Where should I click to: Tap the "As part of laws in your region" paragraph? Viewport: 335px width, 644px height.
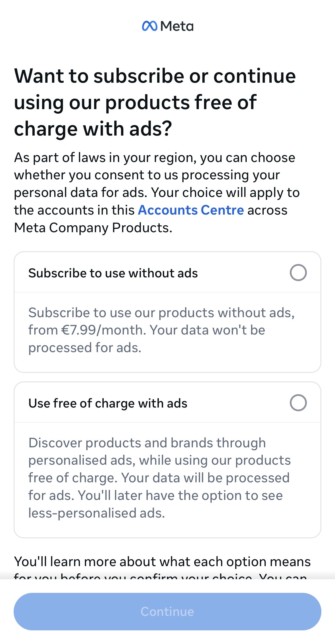[155, 158]
